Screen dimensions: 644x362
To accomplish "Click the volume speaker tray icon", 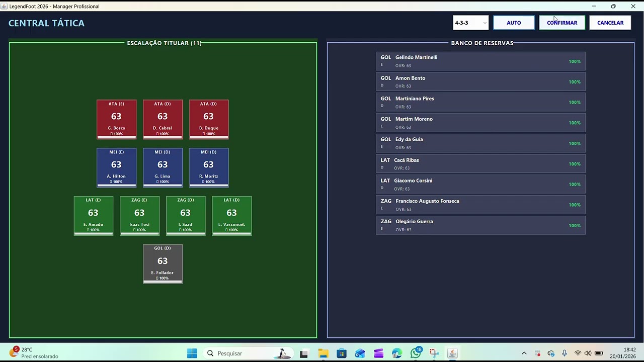I will (x=588, y=353).
